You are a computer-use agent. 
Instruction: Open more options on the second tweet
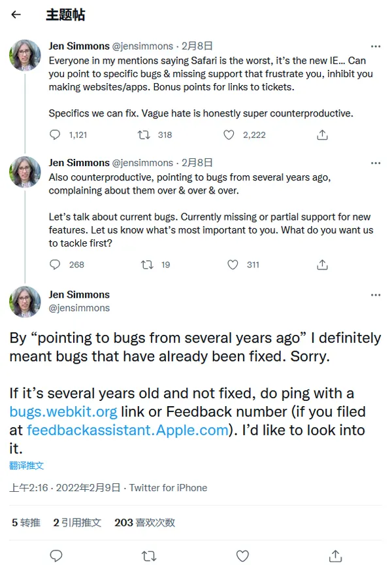tap(376, 163)
